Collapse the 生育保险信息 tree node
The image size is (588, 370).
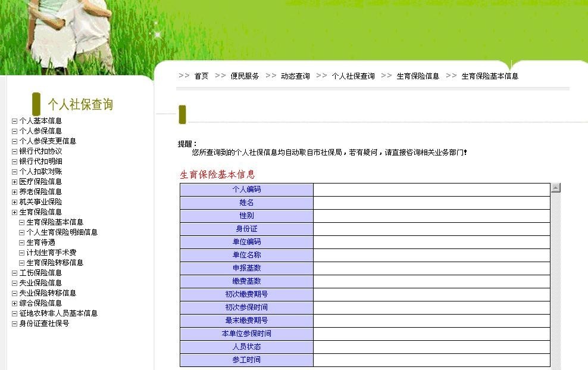pos(14,212)
